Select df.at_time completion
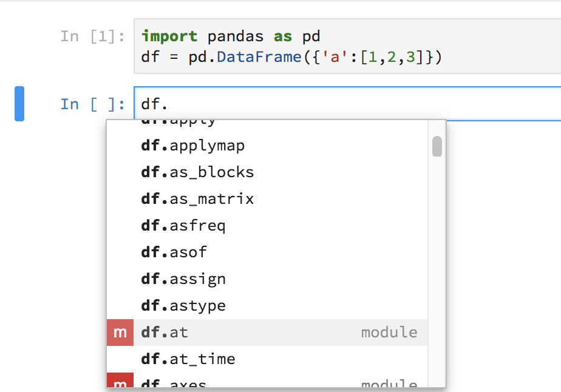561x392 pixels. pos(267,359)
